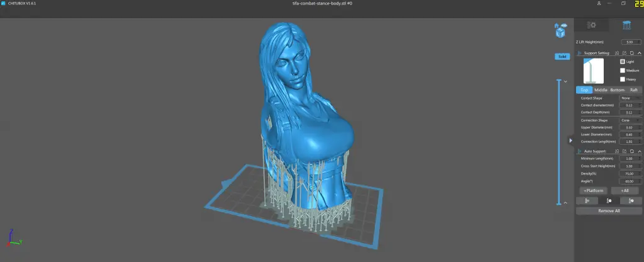Collapse the right panel with arrow handle
The image size is (644, 262).
570,140
